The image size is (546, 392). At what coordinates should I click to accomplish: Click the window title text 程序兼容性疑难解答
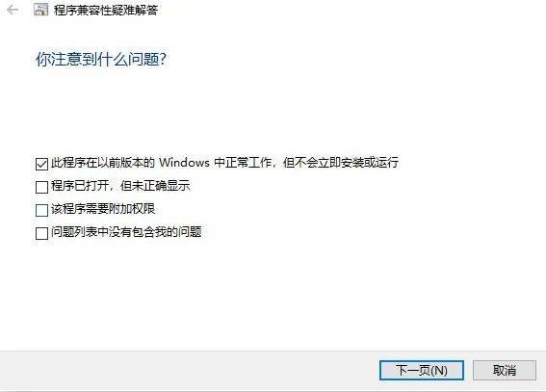[x=106, y=10]
